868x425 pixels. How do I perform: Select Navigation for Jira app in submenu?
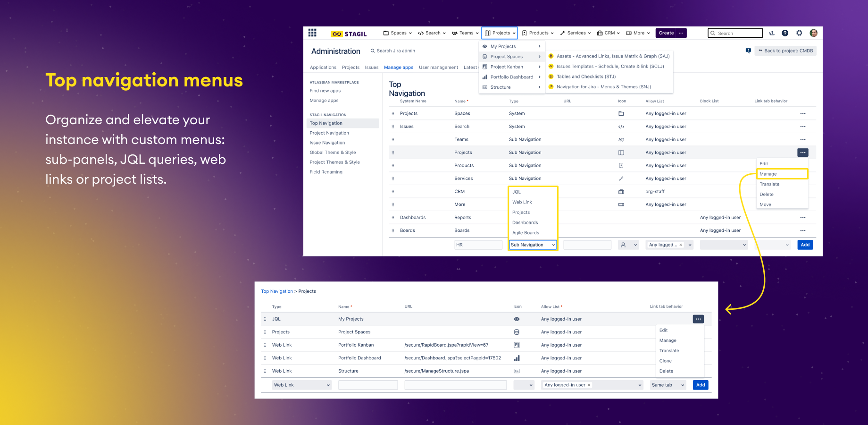pos(603,87)
